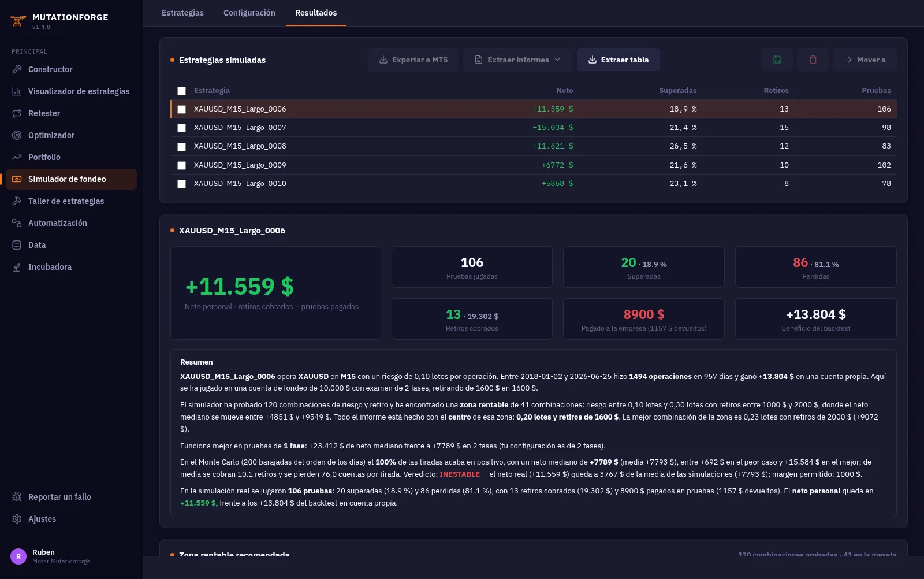Click the Ajustes gear icon
This screenshot has width=924, height=579.
[17, 519]
